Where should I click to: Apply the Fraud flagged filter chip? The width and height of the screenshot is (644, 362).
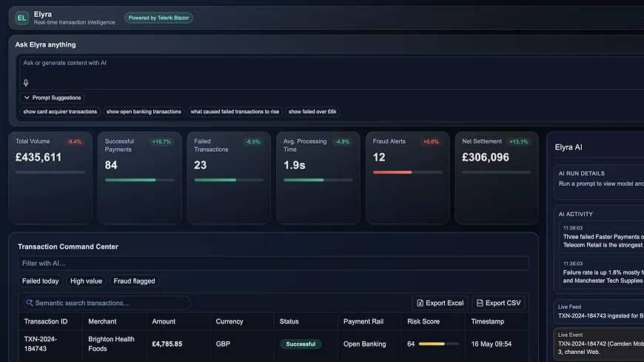134,281
